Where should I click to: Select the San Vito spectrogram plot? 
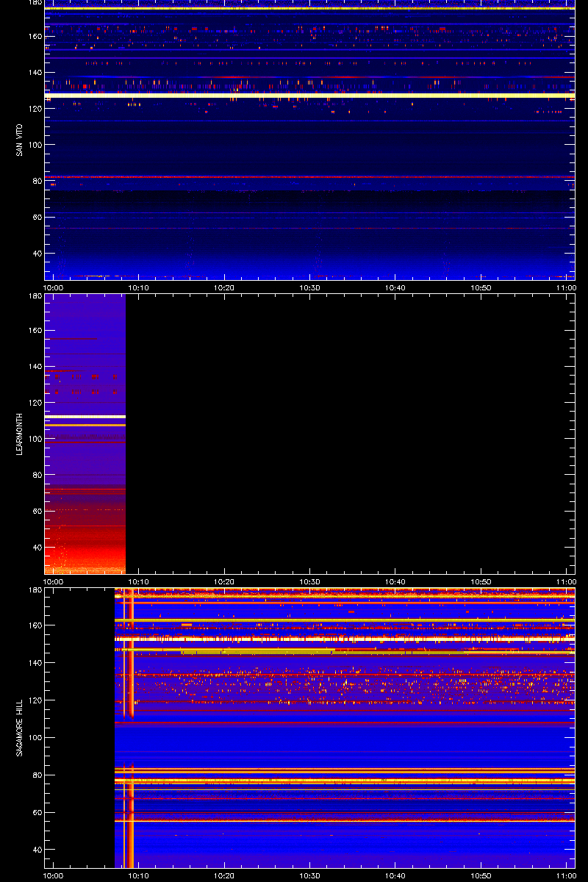click(x=309, y=140)
